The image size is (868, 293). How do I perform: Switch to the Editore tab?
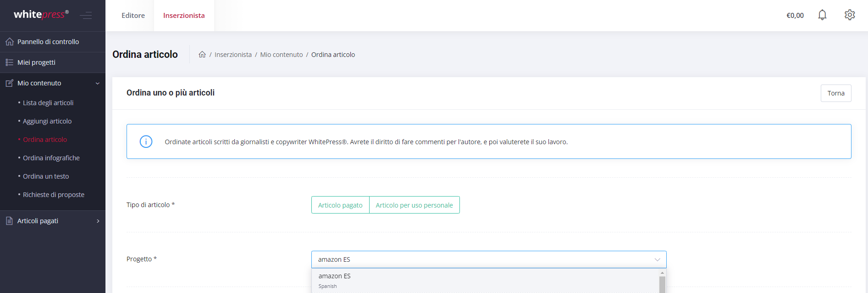pos(133,16)
